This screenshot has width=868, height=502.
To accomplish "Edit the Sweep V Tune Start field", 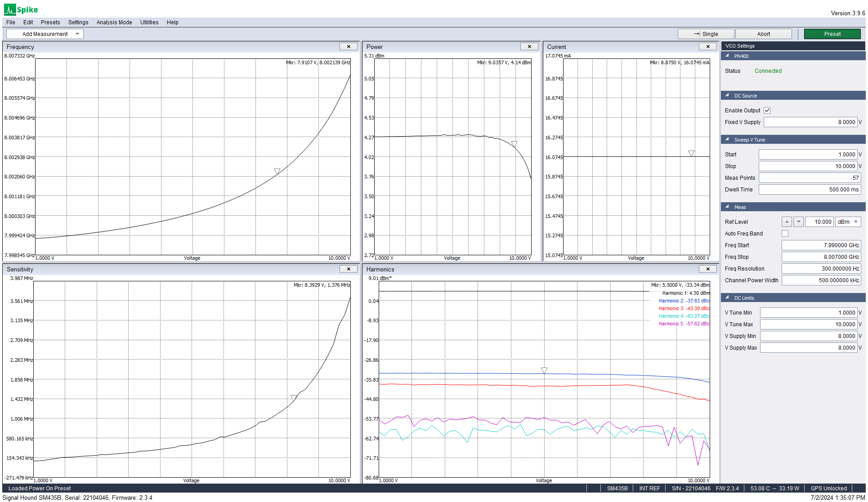I will [x=808, y=155].
